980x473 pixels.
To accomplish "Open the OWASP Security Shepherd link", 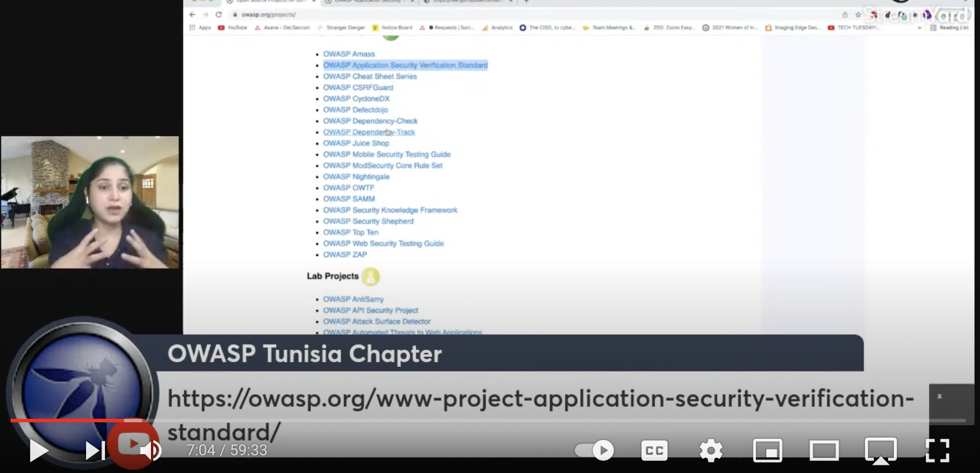I will pos(369,222).
